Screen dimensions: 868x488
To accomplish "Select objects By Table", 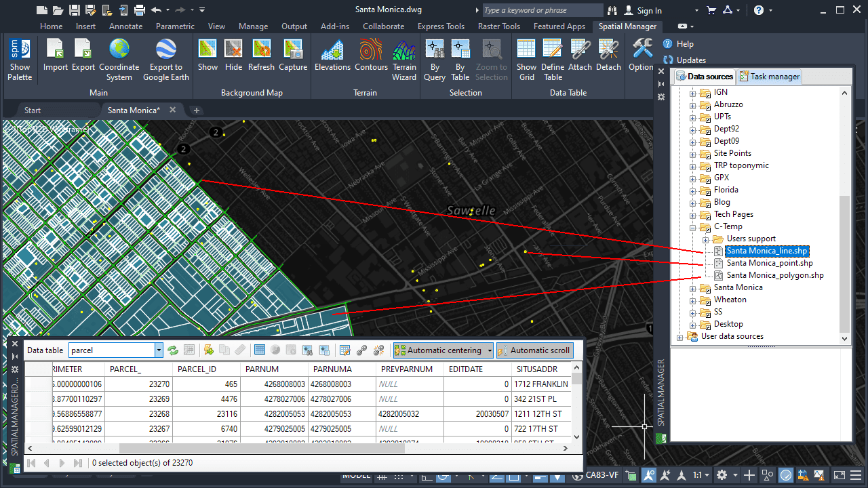I will click(x=460, y=60).
